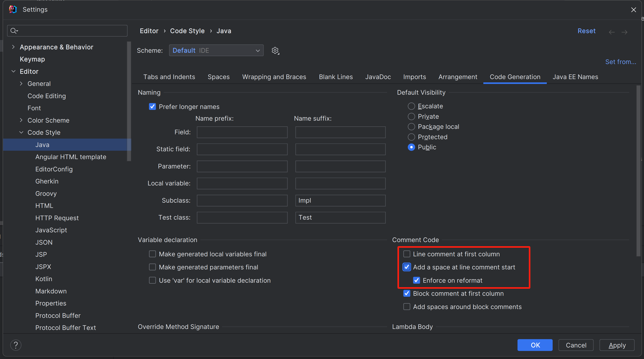The width and height of the screenshot is (644, 359).
Task: Expand the Color Scheme node
Action: pyautogui.click(x=21, y=120)
